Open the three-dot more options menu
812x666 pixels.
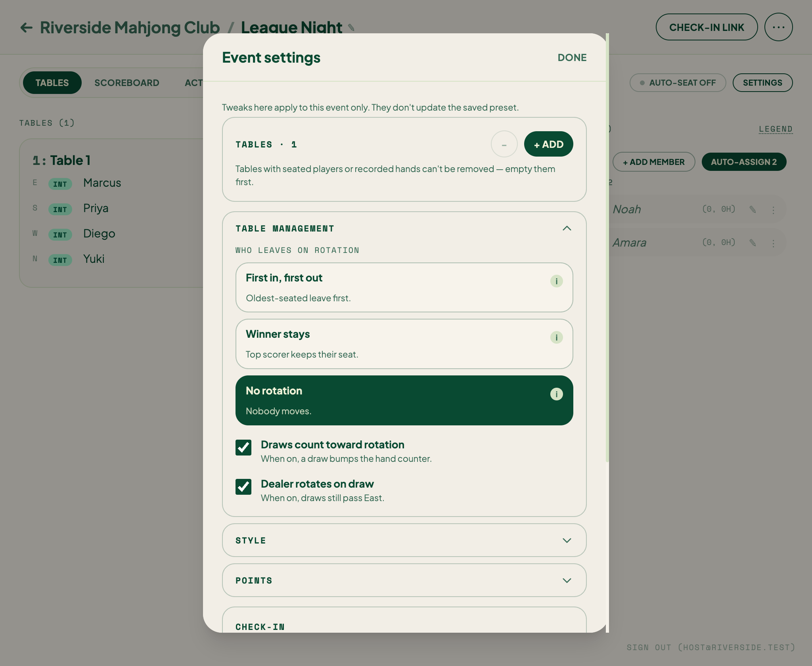(x=778, y=27)
